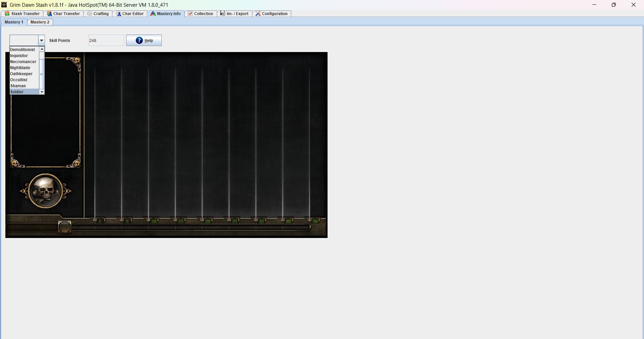This screenshot has height=339, width=644.
Task: Switch to the Im-/Export tab
Action: (x=235, y=14)
